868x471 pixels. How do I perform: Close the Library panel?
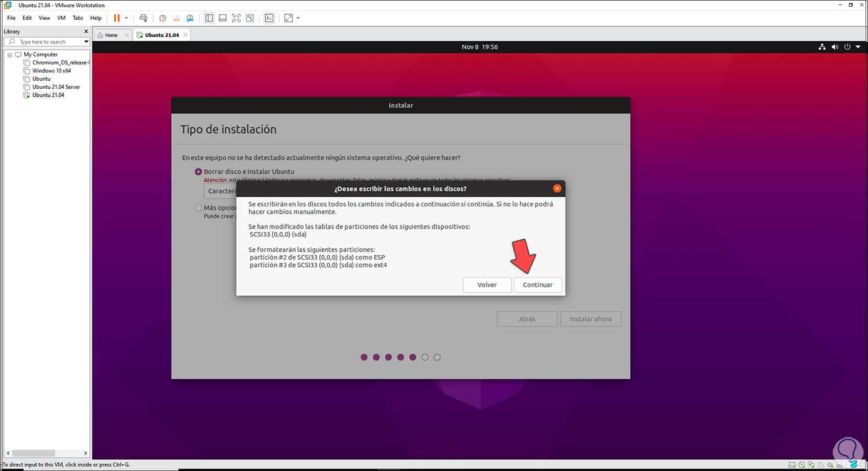tap(86, 31)
